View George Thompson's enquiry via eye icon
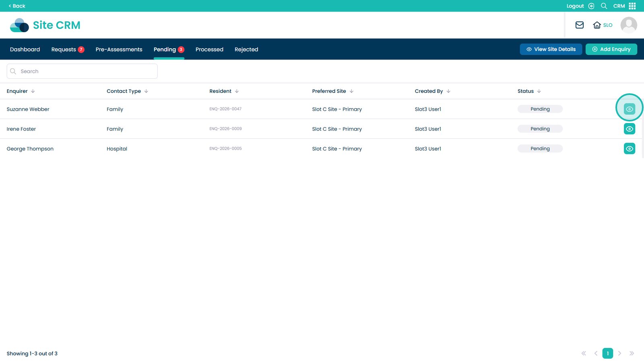Viewport: 644px width, 362px height. pyautogui.click(x=629, y=148)
